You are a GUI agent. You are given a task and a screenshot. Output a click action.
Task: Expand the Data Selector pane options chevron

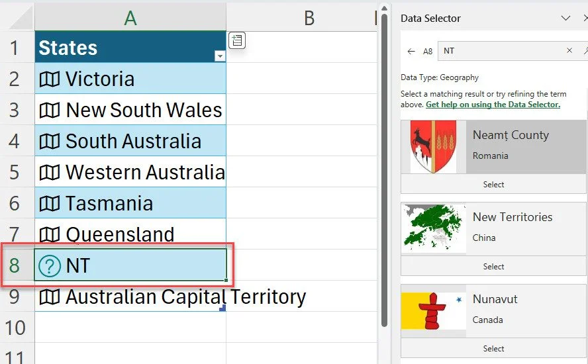point(565,18)
